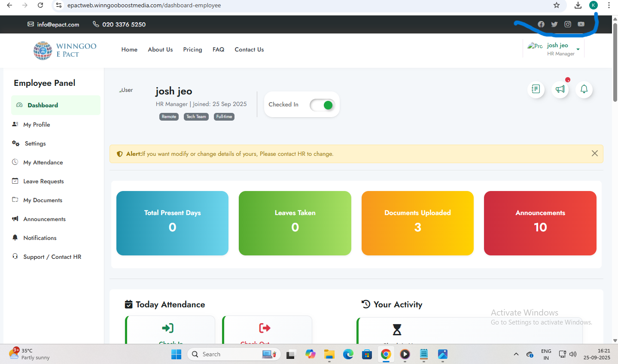Expand the josh jeo profile dropdown
The height and width of the screenshot is (364, 618).
(578, 49)
